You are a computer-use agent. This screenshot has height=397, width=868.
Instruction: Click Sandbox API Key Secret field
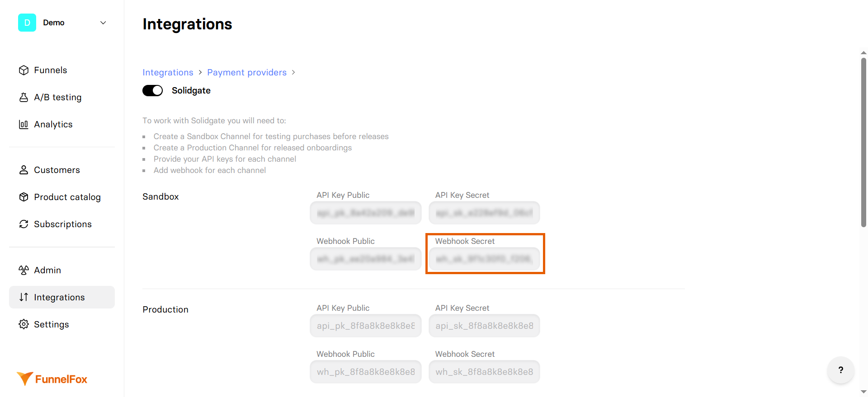[x=484, y=213]
